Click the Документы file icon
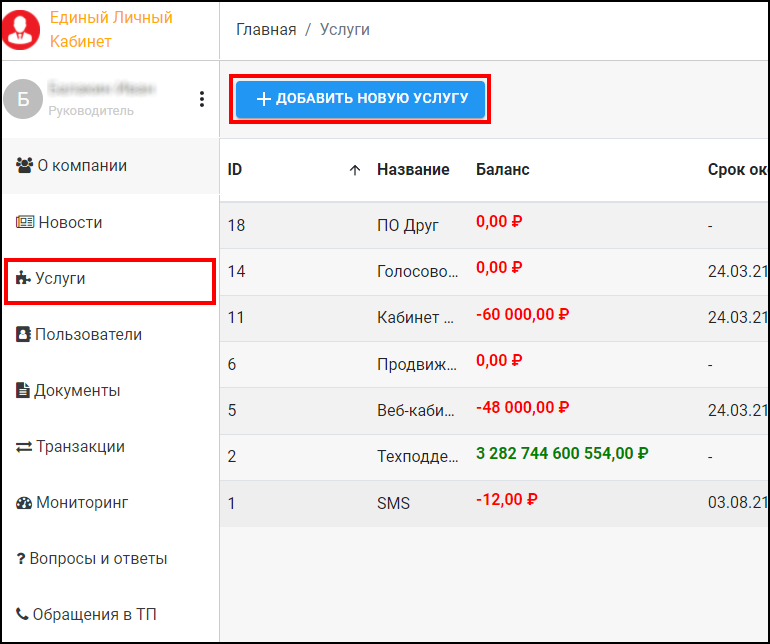Viewport: 770px width, 644px height. [x=23, y=391]
